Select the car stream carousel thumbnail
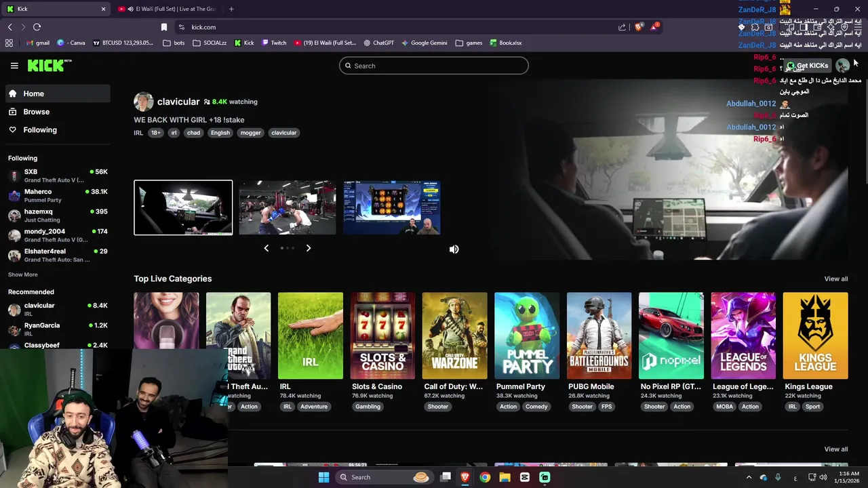 tap(183, 207)
